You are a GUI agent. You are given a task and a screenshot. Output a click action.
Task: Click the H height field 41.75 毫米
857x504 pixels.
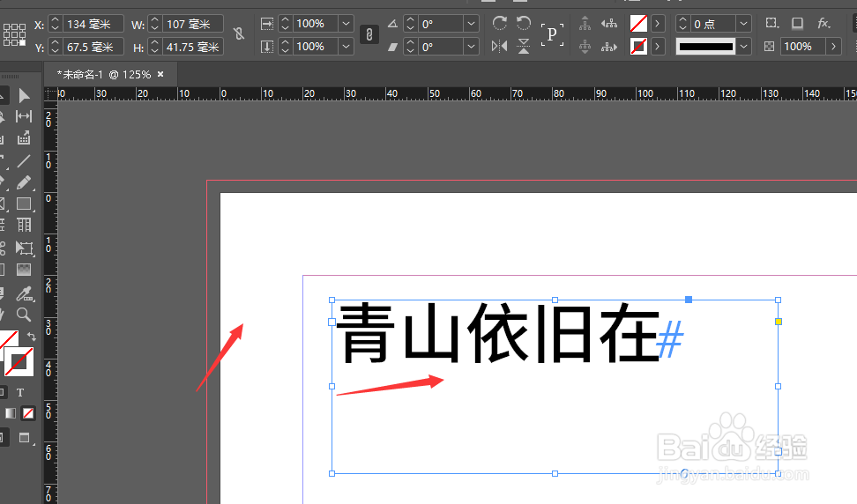[x=192, y=47]
